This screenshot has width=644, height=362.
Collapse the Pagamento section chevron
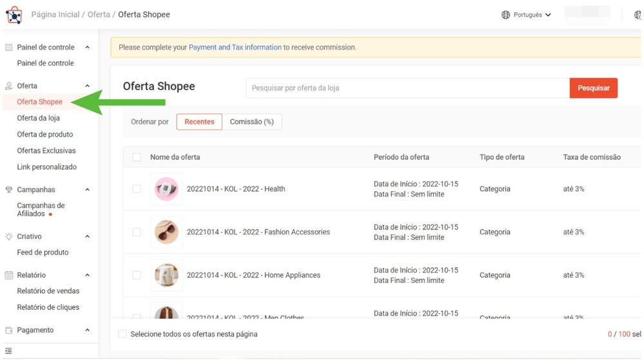click(x=88, y=330)
